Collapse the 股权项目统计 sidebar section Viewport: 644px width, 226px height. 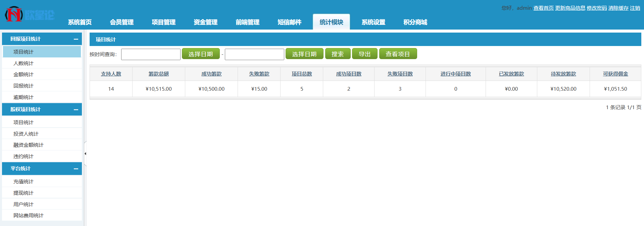click(x=76, y=109)
